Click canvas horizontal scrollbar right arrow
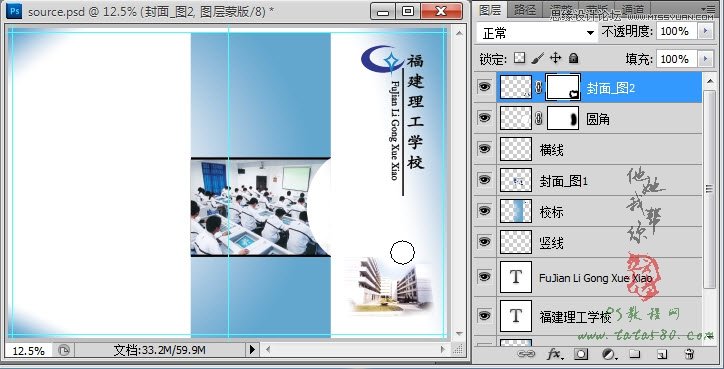 pos(442,350)
